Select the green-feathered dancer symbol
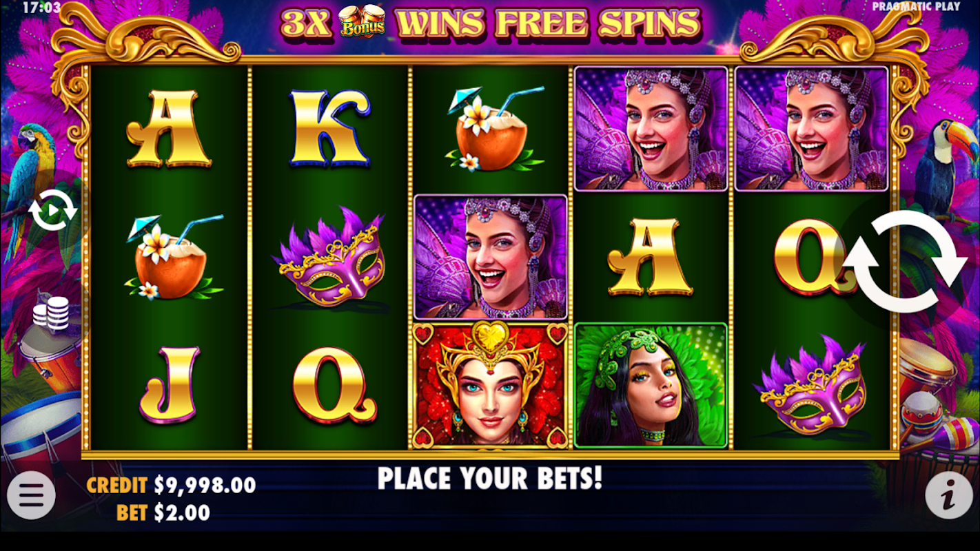The width and height of the screenshot is (980, 551). coord(651,384)
